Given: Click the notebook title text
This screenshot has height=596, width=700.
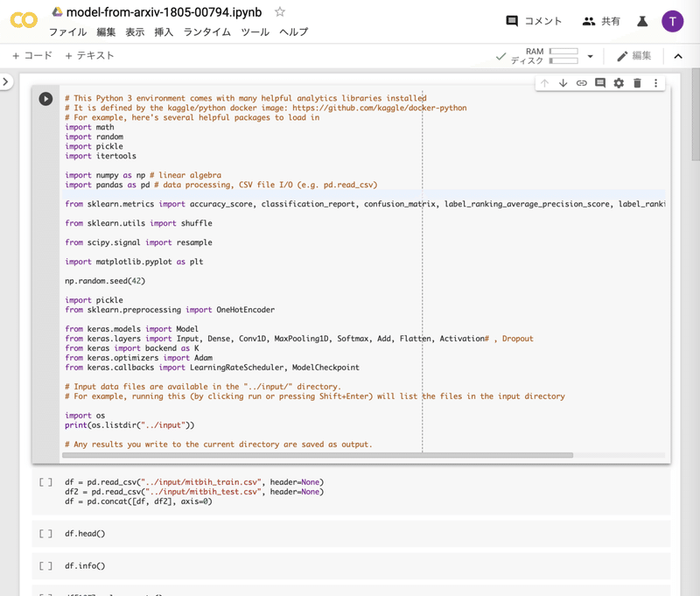Looking at the screenshot, I should (164, 12).
